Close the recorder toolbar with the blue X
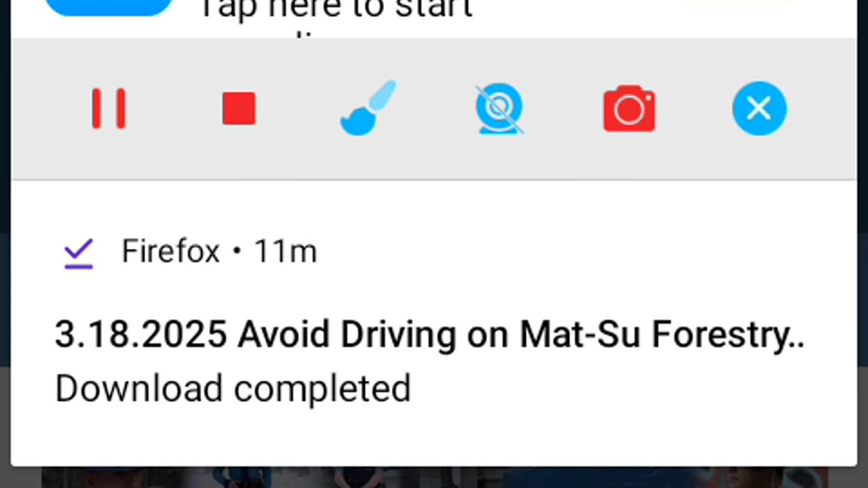Image resolution: width=868 pixels, height=488 pixels. point(759,108)
